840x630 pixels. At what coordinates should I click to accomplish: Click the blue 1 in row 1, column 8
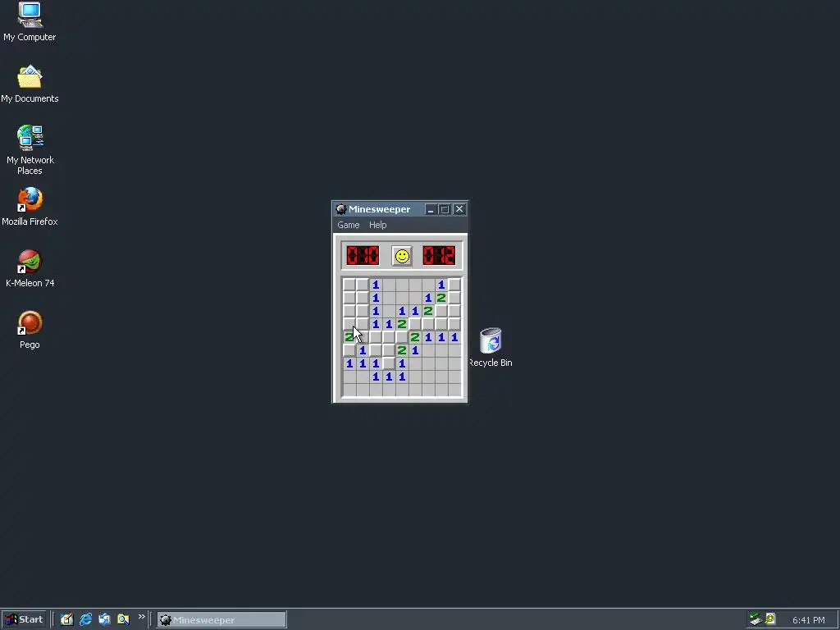pos(441,285)
